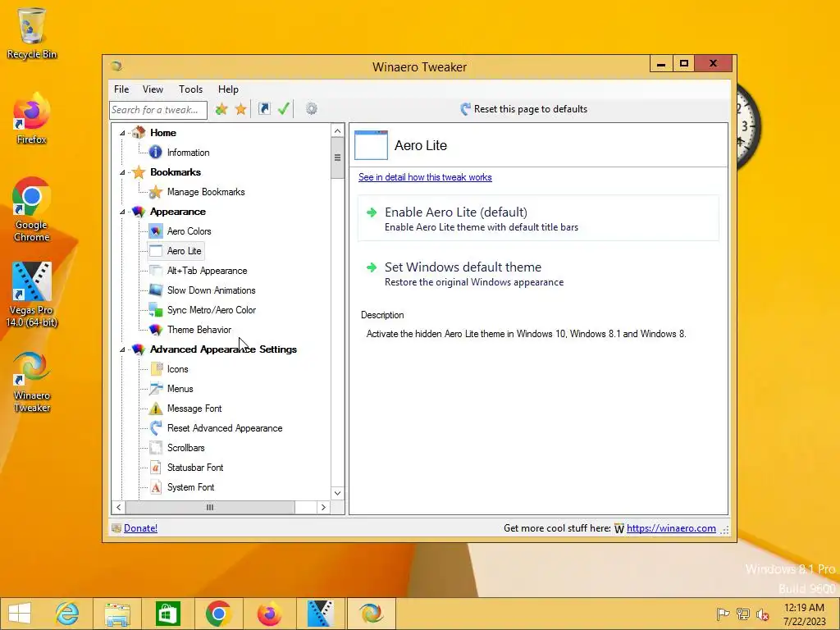Click the green checkmark toolbar icon
Screen dimensions: 840x630
pos(284,109)
